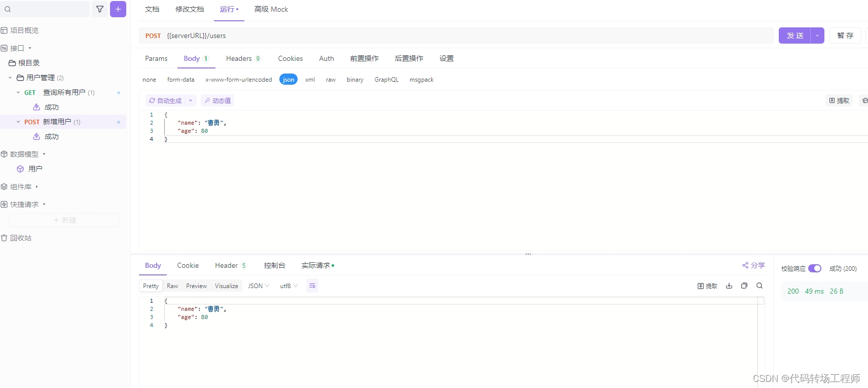Open the request Headers tab

(243, 58)
